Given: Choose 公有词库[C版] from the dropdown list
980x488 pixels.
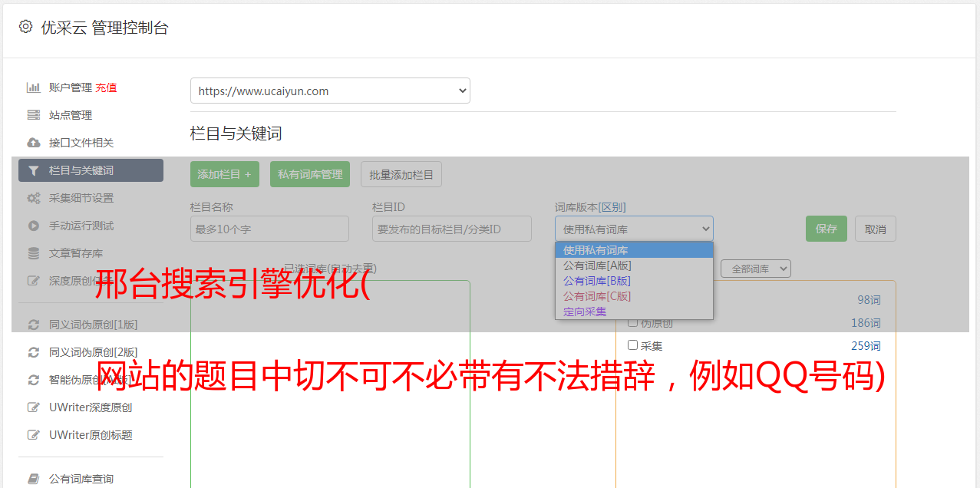Looking at the screenshot, I should coord(634,296).
